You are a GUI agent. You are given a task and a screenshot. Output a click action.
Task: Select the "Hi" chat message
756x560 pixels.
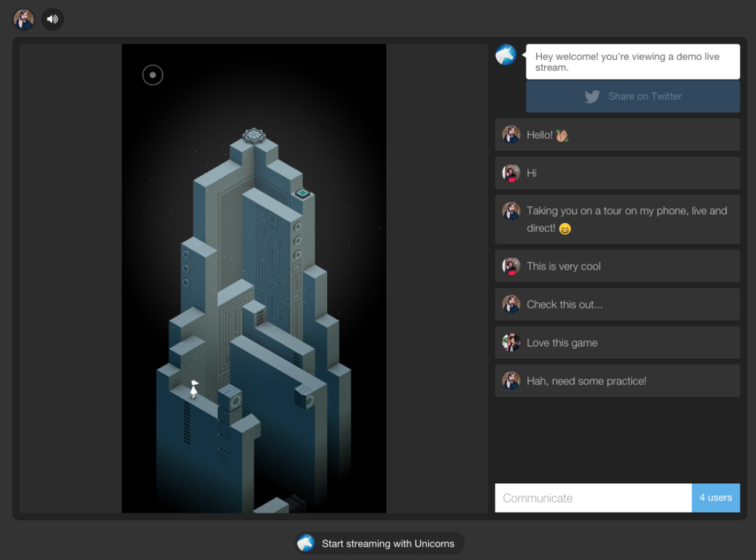tap(617, 173)
